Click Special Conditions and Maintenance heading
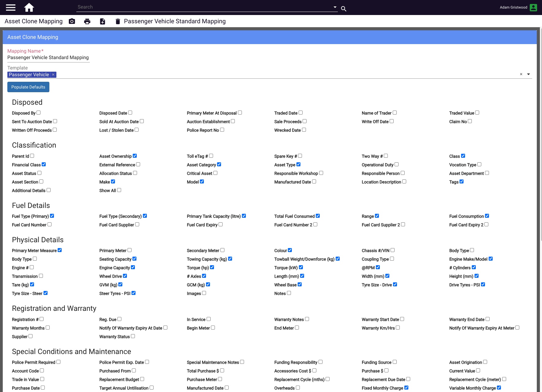The width and height of the screenshot is (542, 392). pyautogui.click(x=71, y=352)
